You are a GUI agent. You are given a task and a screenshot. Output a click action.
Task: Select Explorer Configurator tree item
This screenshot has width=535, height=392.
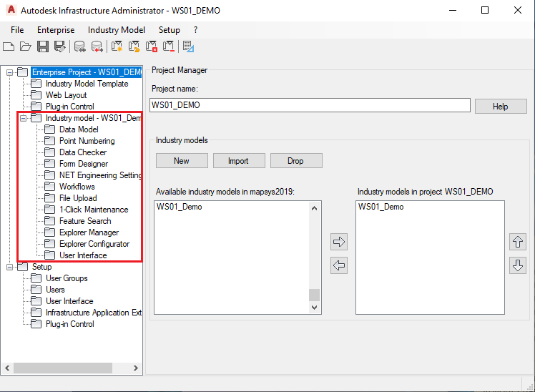(94, 244)
